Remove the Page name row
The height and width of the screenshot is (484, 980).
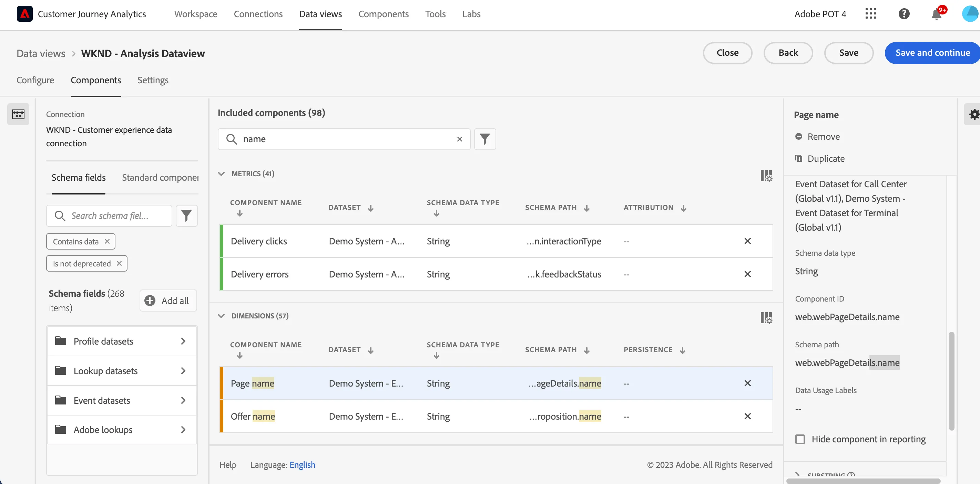pos(747,383)
